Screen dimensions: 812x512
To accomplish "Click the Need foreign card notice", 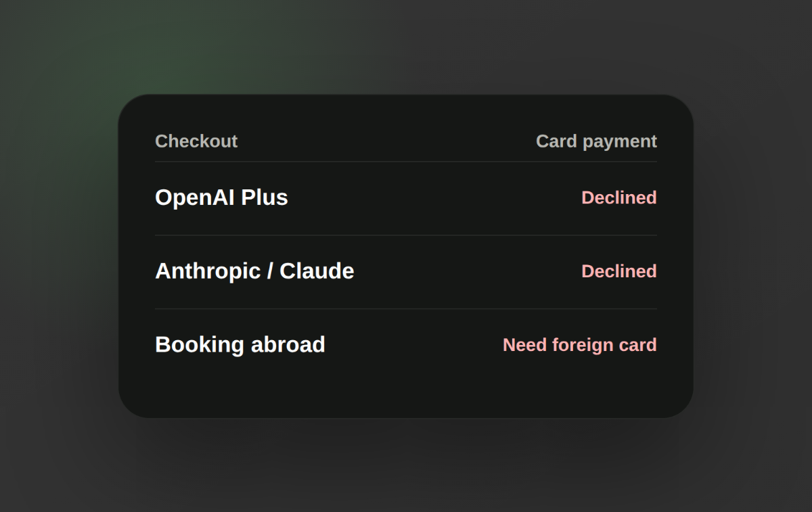I will [580, 345].
